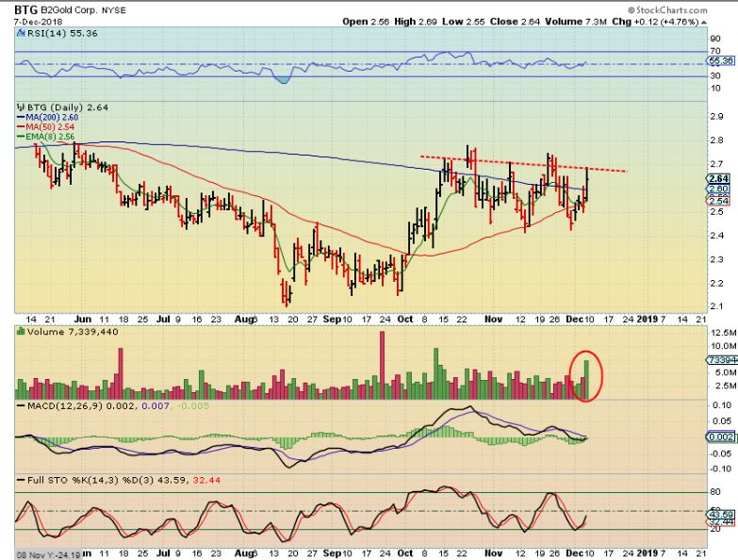Select the Volume 7,339,440 panel label
The height and width of the screenshot is (560, 738).
[73, 332]
